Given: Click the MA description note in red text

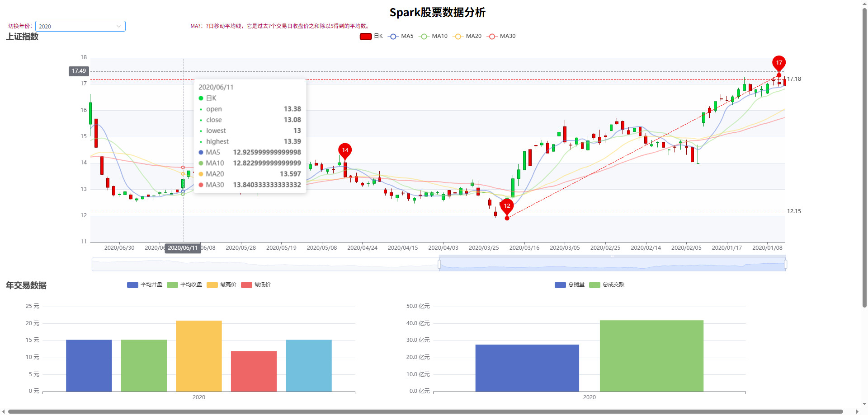Looking at the screenshot, I should [280, 26].
